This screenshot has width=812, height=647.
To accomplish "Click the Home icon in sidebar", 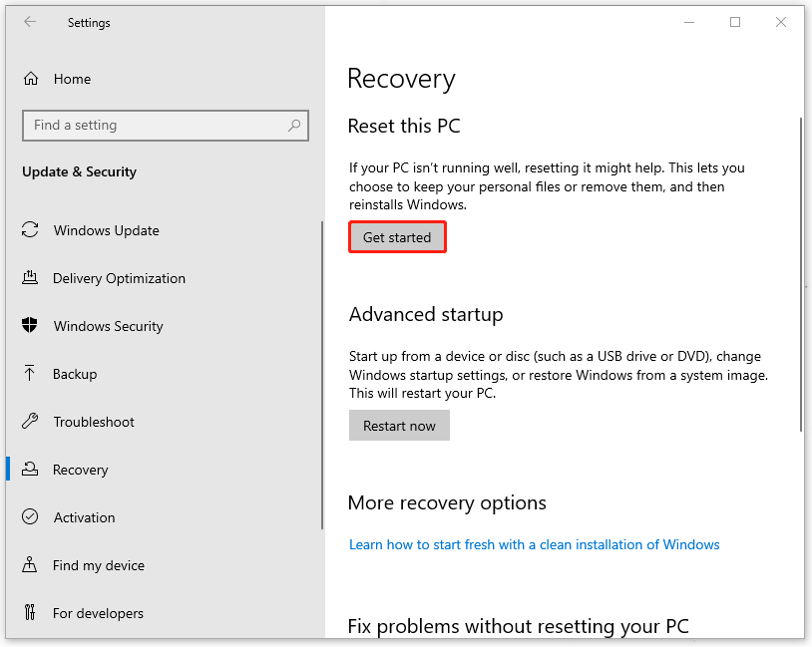I will pyautogui.click(x=31, y=79).
